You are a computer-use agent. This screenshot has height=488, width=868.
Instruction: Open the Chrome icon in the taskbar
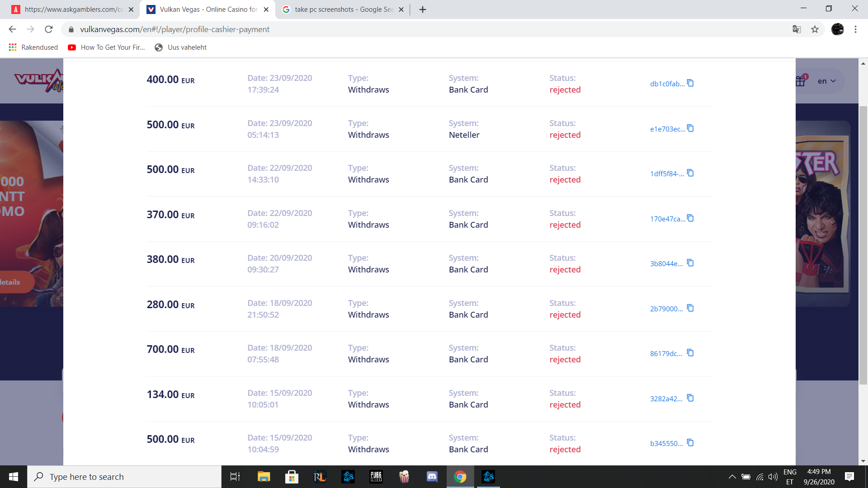click(460, 477)
